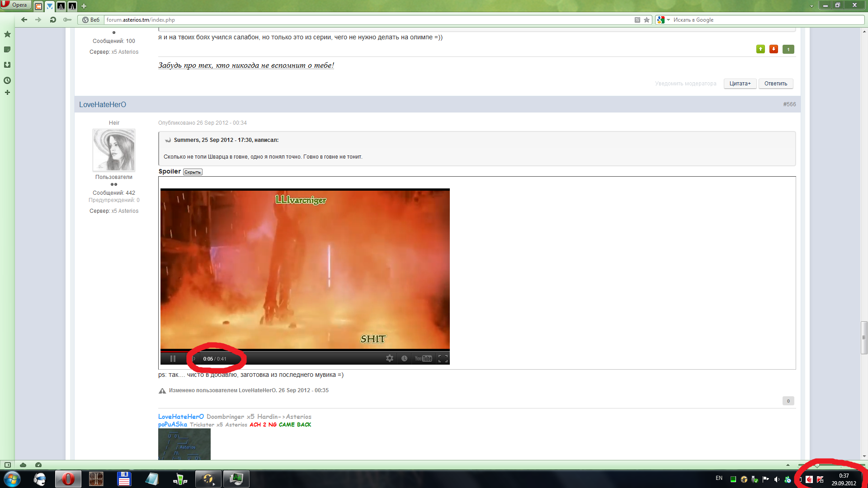
Task: Click the page vertical scrollbar thumb
Action: point(864,338)
